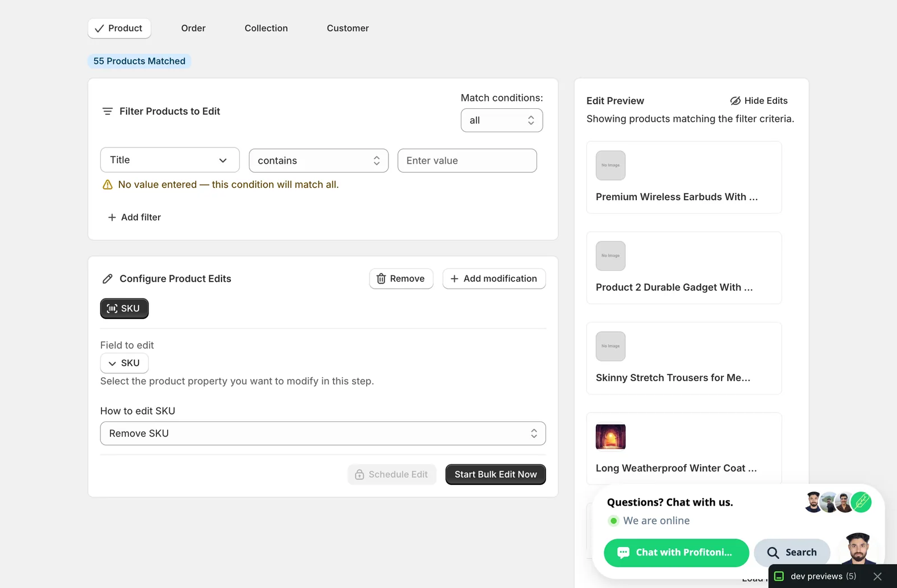This screenshot has height=588, width=897.
Task: Click the Long Weatherproof Winter Coat image
Action: 611,437
